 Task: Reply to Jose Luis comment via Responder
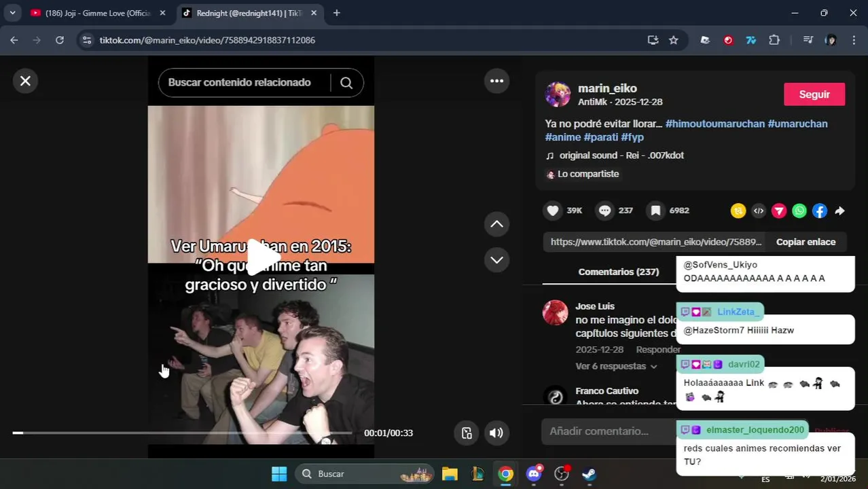click(x=657, y=350)
